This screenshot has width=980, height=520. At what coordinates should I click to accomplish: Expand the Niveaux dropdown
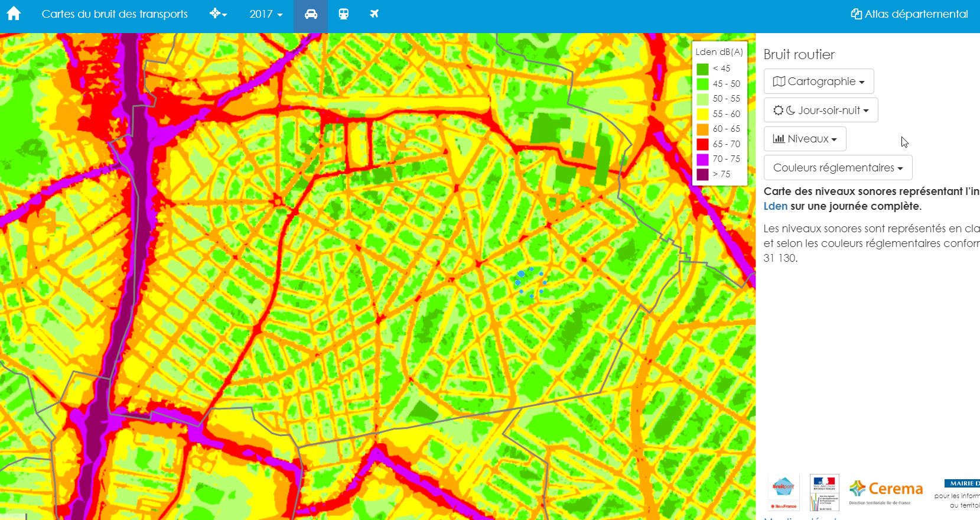point(805,139)
